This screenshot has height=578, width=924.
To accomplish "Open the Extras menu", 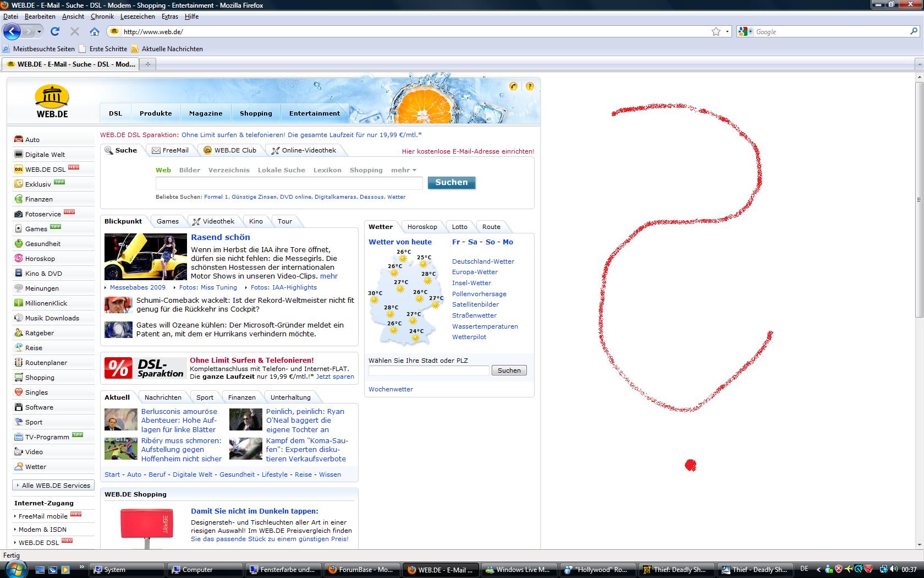I will pyautogui.click(x=170, y=17).
